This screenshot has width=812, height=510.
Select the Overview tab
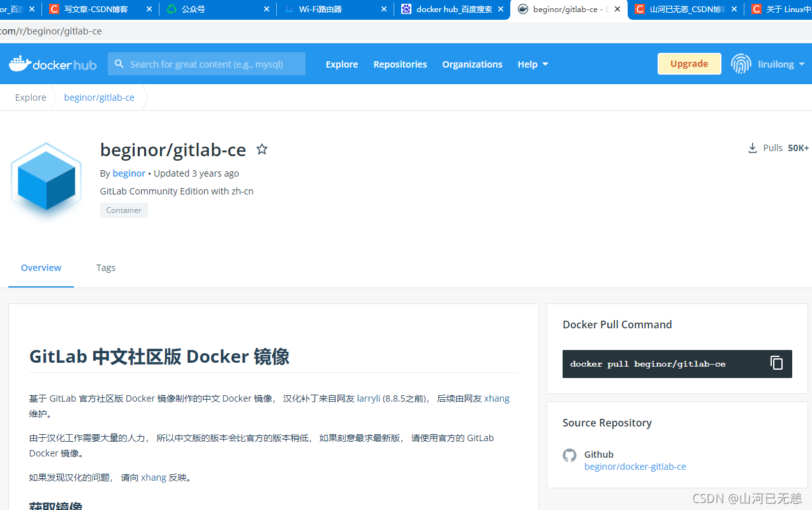click(41, 268)
